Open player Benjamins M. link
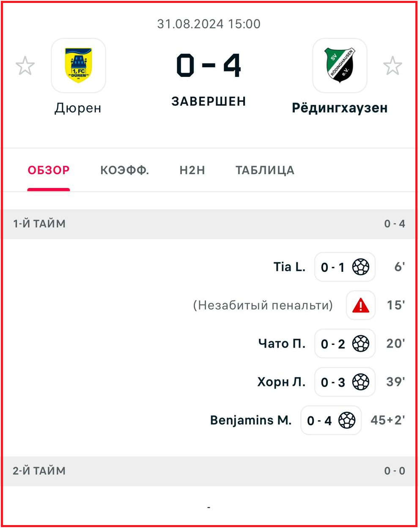The height and width of the screenshot is (528, 420). click(251, 421)
